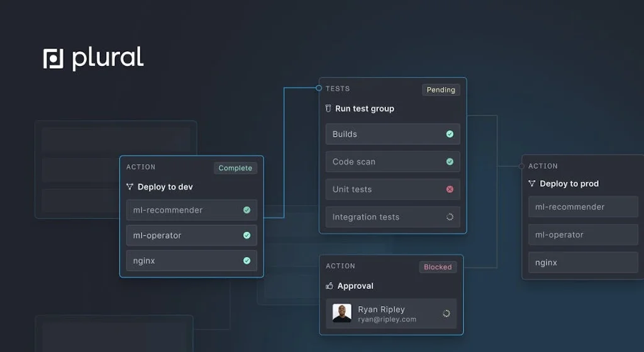Open ml-operator in Deploy to prod
644x352 pixels.
[583, 235]
